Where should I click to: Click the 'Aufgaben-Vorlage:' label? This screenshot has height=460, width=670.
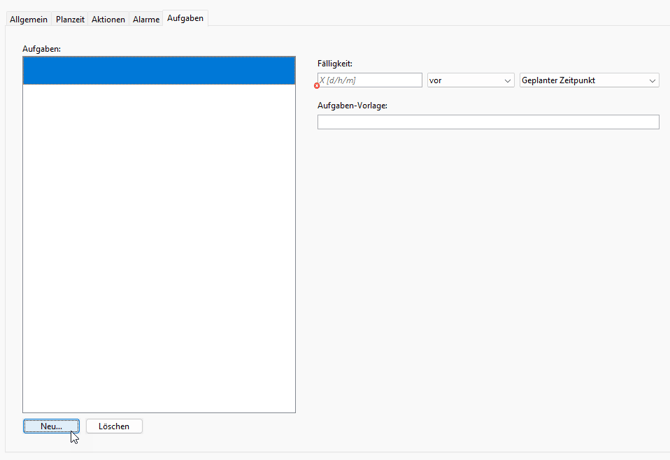tap(352, 106)
